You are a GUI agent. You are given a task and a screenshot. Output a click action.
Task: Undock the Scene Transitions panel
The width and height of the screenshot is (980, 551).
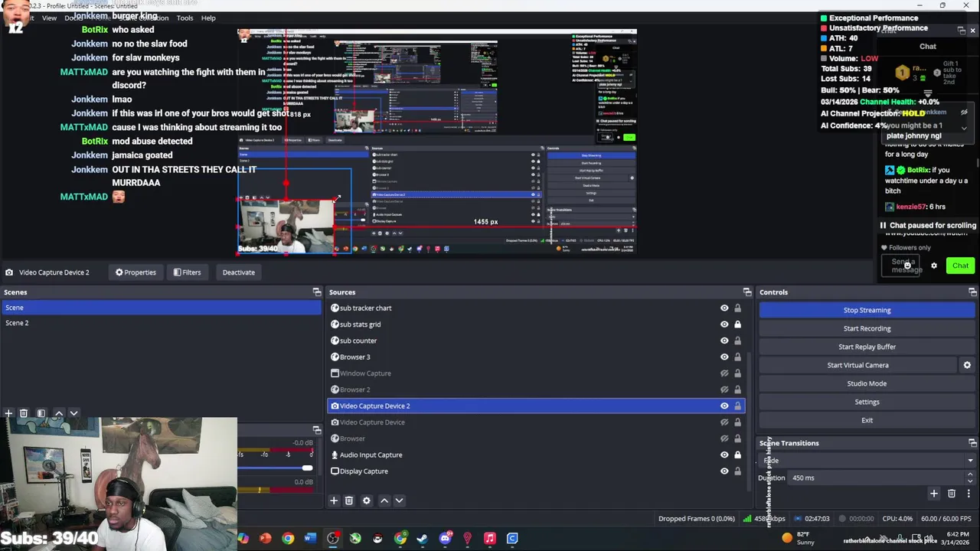(972, 443)
